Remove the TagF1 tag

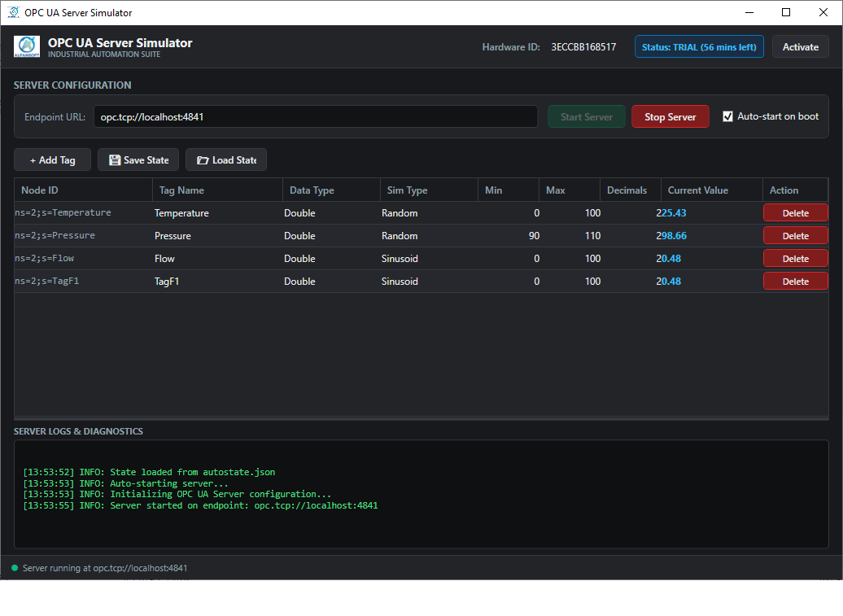click(x=795, y=281)
